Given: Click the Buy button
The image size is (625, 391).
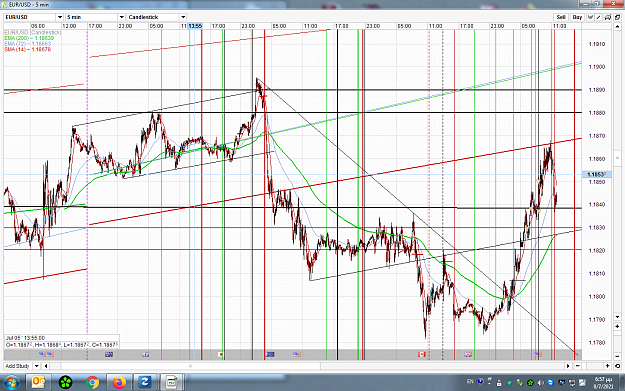Looking at the screenshot, I should pyautogui.click(x=577, y=17).
